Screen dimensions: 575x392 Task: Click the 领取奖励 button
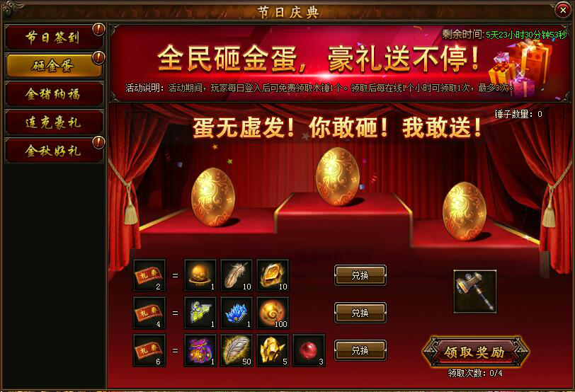coord(474,352)
